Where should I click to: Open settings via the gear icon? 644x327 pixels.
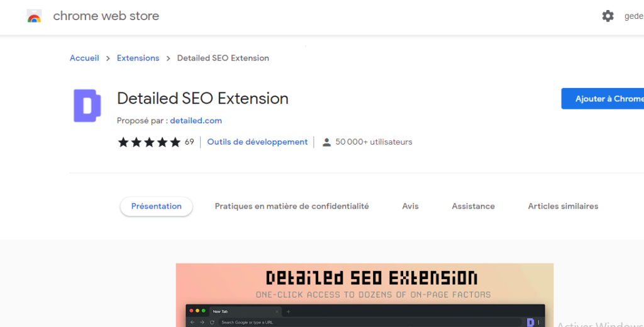tap(608, 16)
